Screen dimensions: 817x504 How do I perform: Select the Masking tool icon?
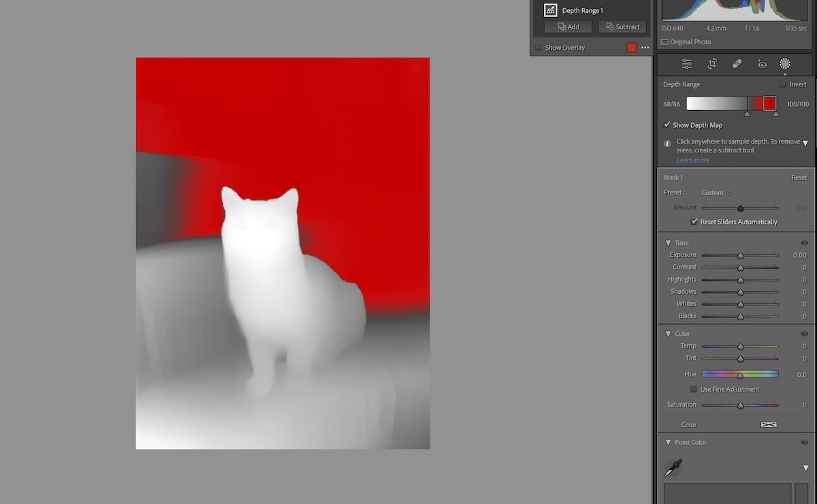pos(784,63)
